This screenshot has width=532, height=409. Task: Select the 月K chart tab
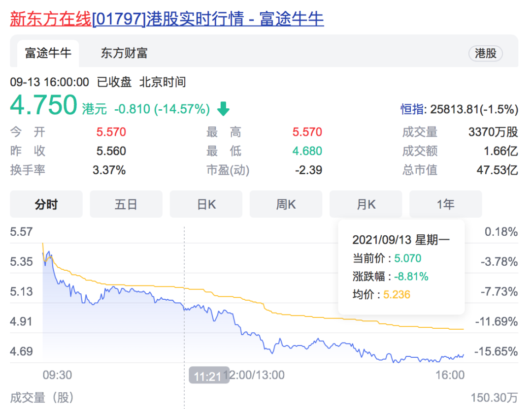(x=366, y=204)
